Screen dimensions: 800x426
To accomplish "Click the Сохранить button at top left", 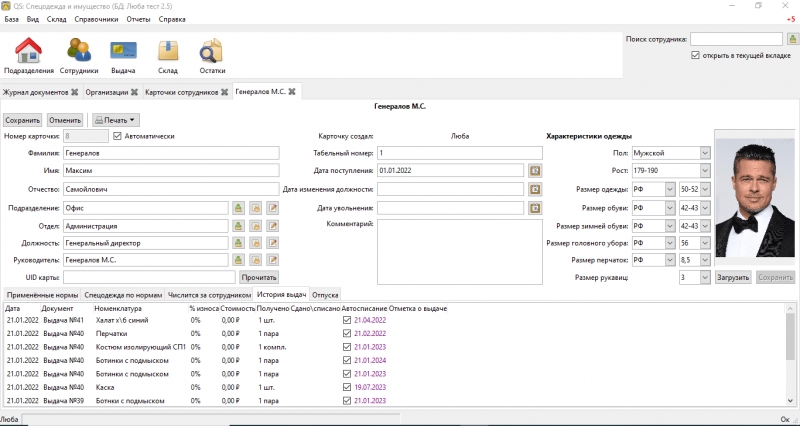I will [23, 120].
